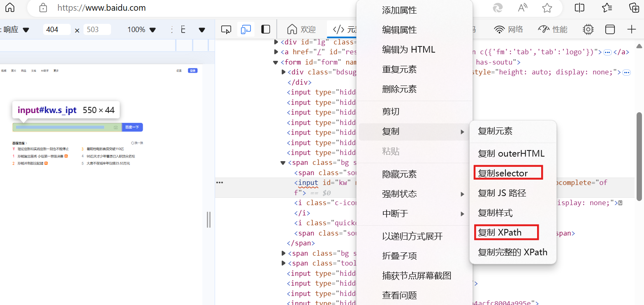Screen dimensions: 644x305
Task: Click the width input showing 404
Action: (57, 30)
